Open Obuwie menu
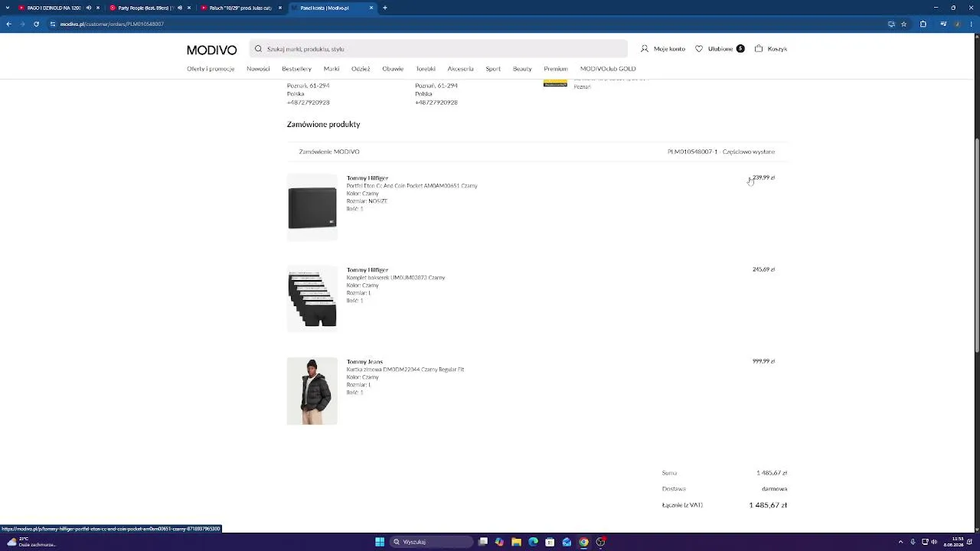This screenshot has height=551, width=980. [x=393, y=69]
